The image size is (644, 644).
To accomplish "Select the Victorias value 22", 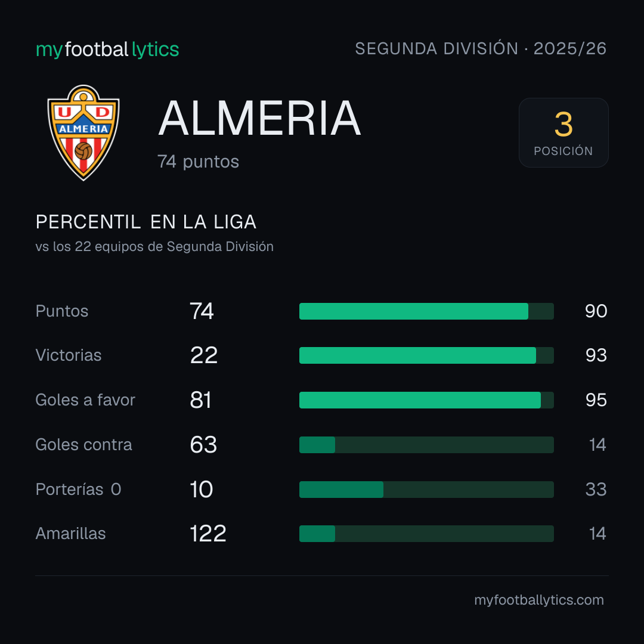I will [204, 355].
